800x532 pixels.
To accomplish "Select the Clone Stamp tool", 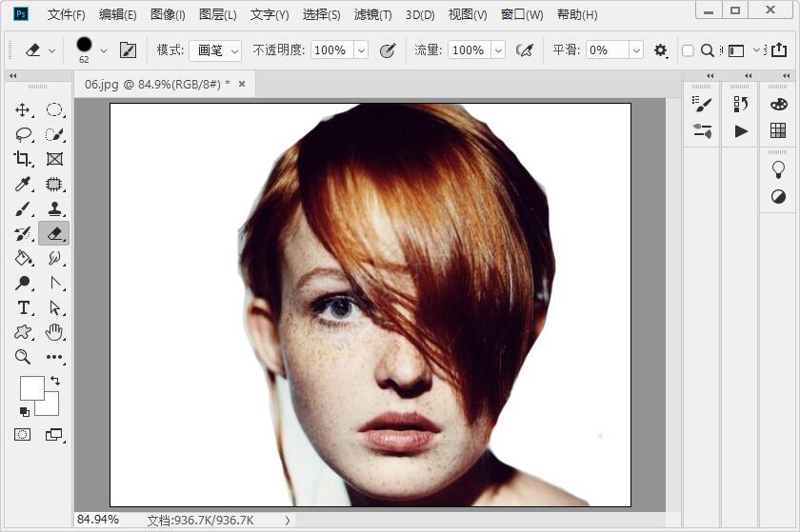I will (54, 208).
